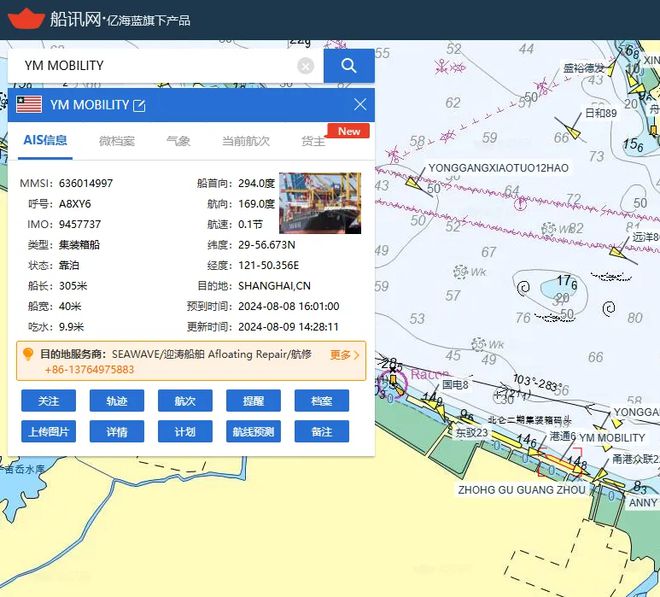
Task: Click the YM MOBILITY label on the map
Action: (x=612, y=438)
